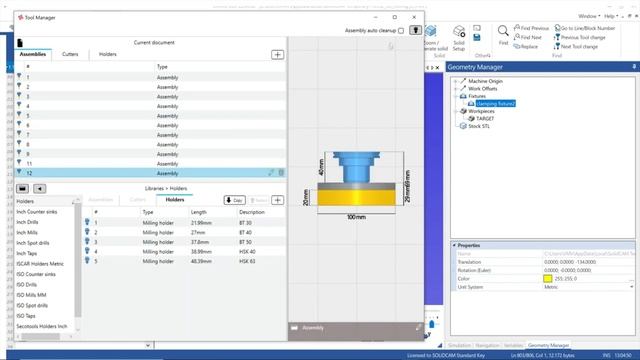Select the HSK 40 holder description cell
640x360 pixels.
(247, 252)
